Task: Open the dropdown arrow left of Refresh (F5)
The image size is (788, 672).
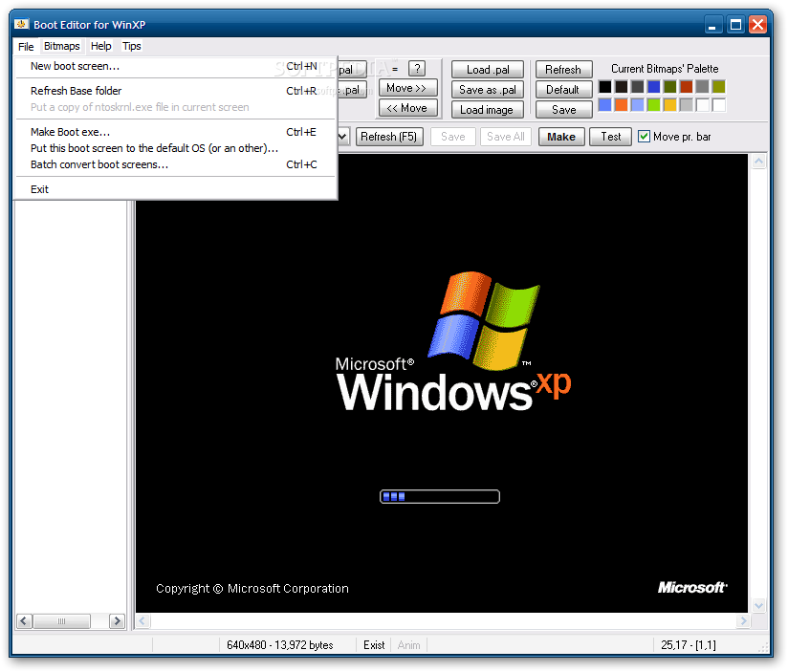Action: (342, 137)
